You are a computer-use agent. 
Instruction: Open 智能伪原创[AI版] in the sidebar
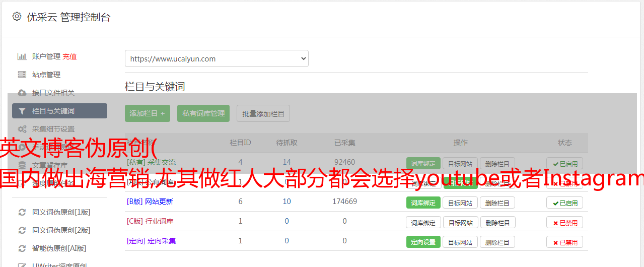[59, 248]
